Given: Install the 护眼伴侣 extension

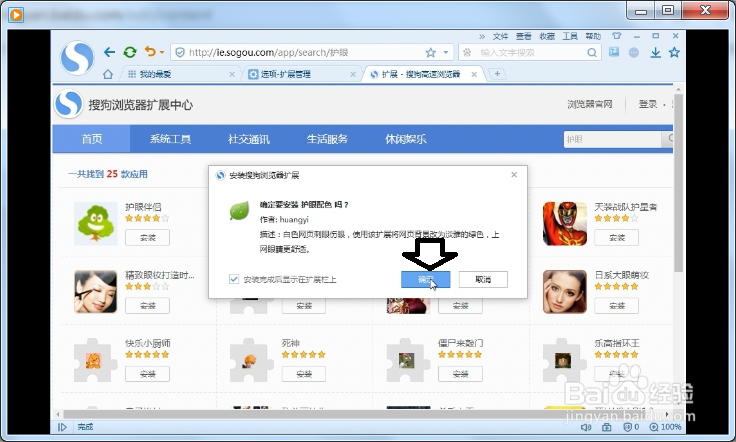Looking at the screenshot, I should point(147,238).
